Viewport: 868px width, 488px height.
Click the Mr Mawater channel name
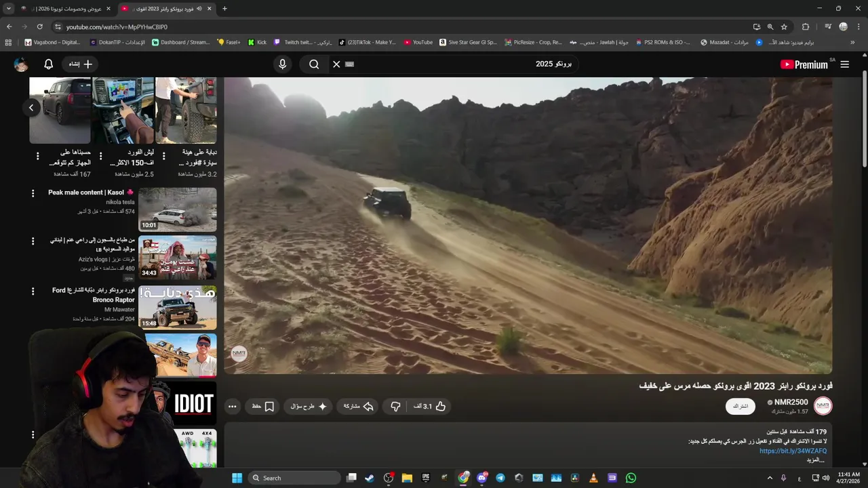(x=119, y=310)
